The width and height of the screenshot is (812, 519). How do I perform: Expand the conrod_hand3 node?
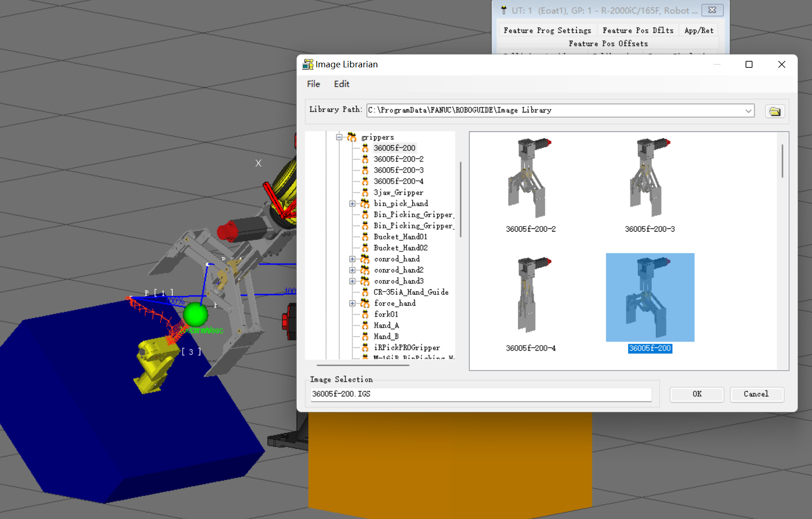coord(352,281)
